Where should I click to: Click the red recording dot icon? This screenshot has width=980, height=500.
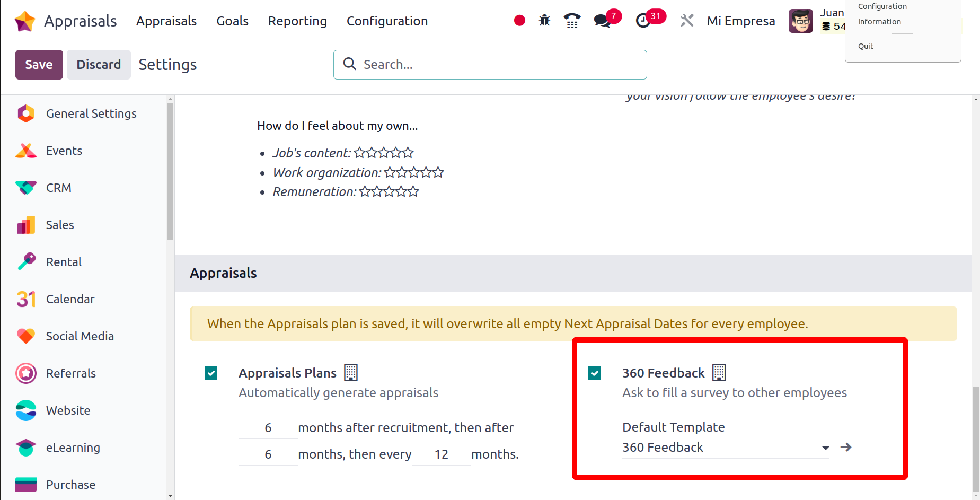(x=519, y=21)
